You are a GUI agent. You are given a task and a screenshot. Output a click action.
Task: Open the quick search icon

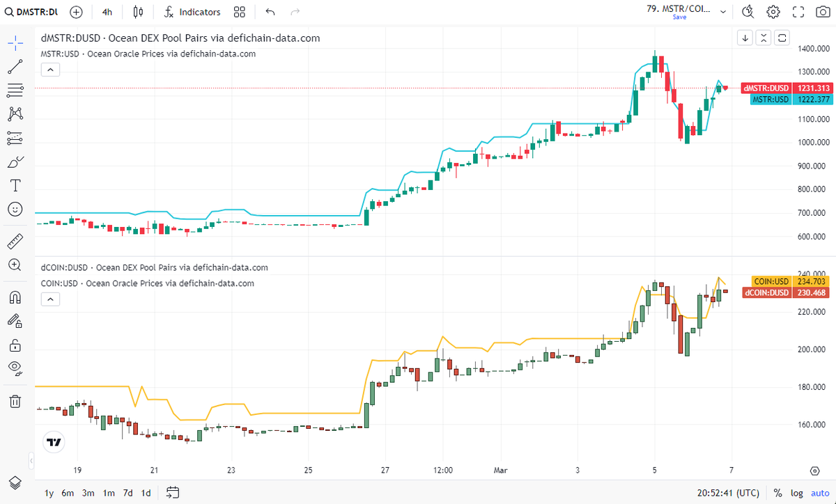(748, 12)
